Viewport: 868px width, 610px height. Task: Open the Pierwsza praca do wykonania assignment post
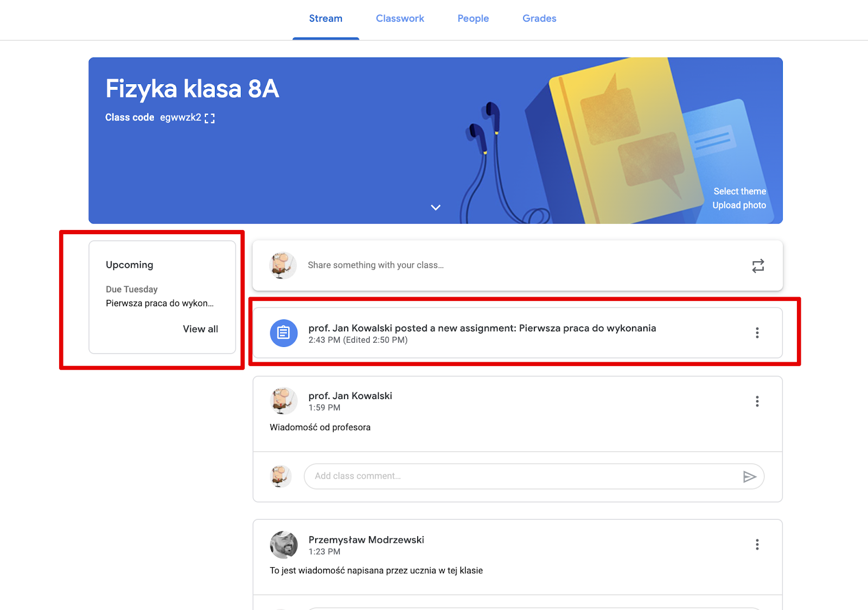(518, 333)
